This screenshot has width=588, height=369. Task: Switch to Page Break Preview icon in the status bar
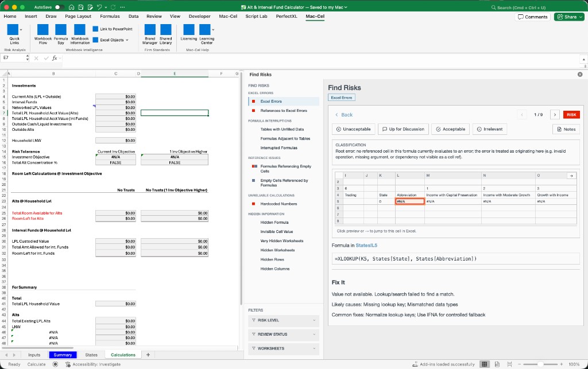point(509,364)
